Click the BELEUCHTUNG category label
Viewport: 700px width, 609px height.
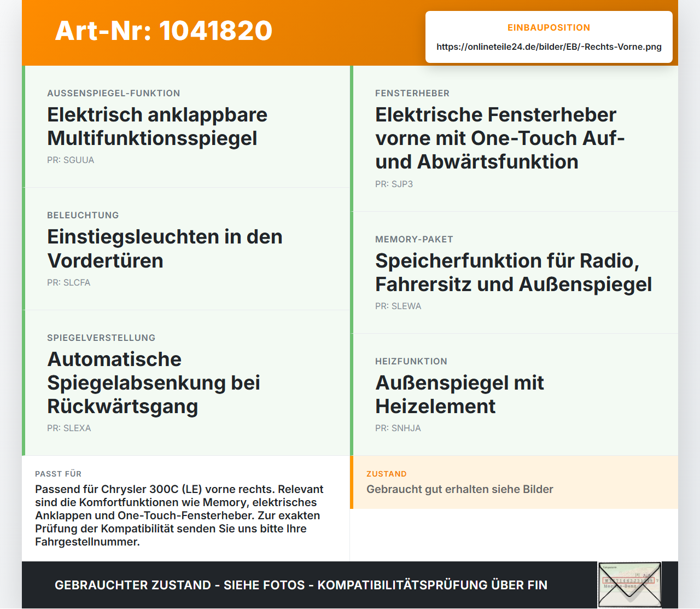[x=83, y=215]
